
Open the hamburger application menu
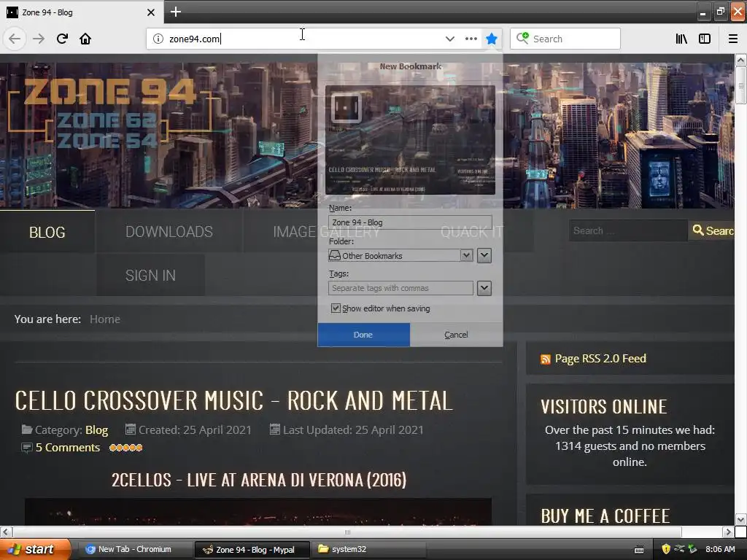click(732, 39)
